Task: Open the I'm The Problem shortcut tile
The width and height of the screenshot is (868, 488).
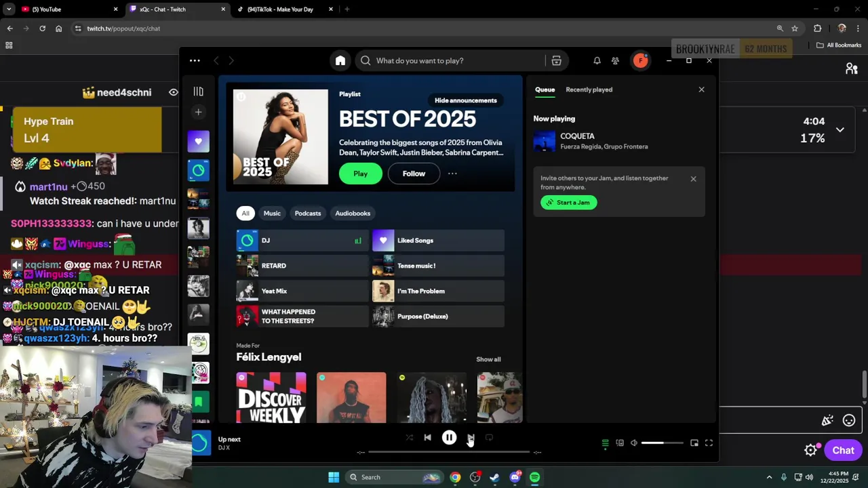Action: pos(438,291)
